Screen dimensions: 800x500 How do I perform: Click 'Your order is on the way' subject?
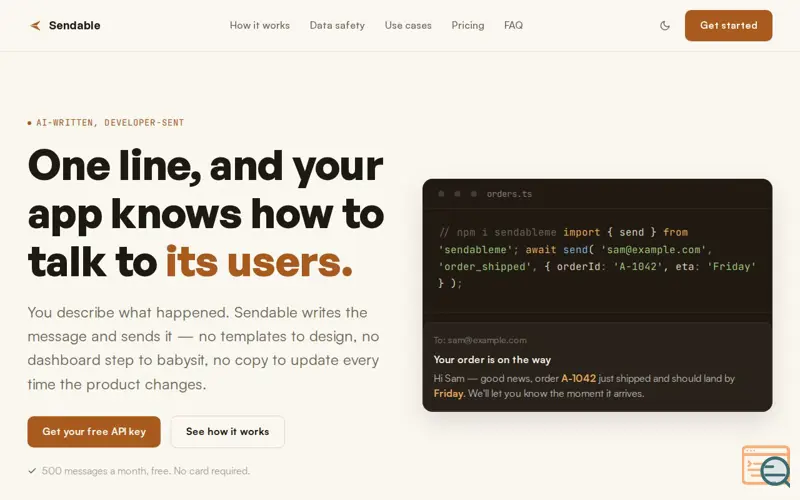point(492,360)
